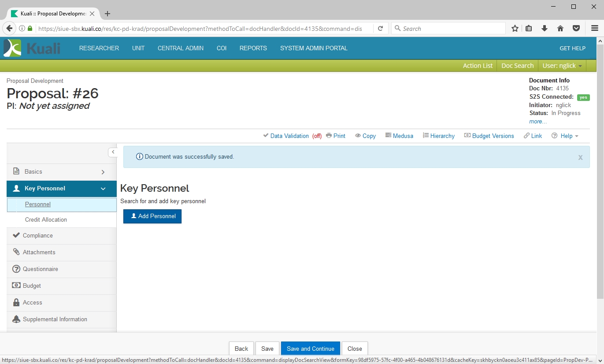Click Firefox home icon
Viewport: 604px width, 364px height.
click(x=560, y=29)
